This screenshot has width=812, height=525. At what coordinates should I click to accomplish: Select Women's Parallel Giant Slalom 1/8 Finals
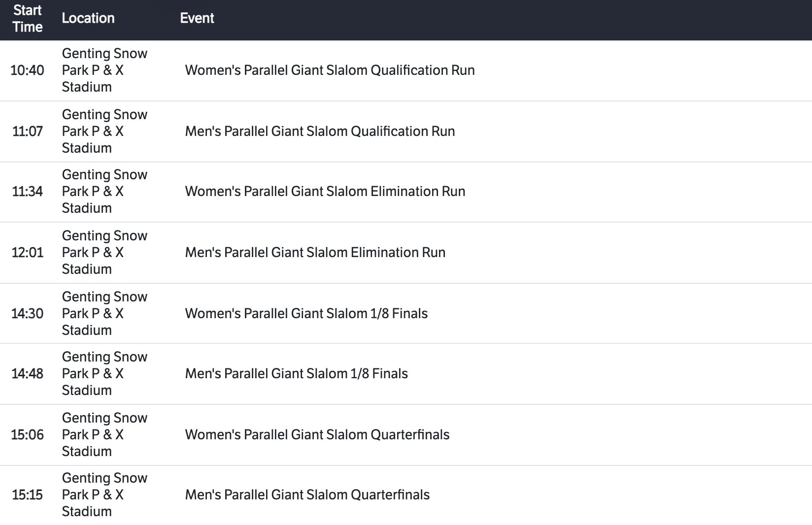(306, 314)
